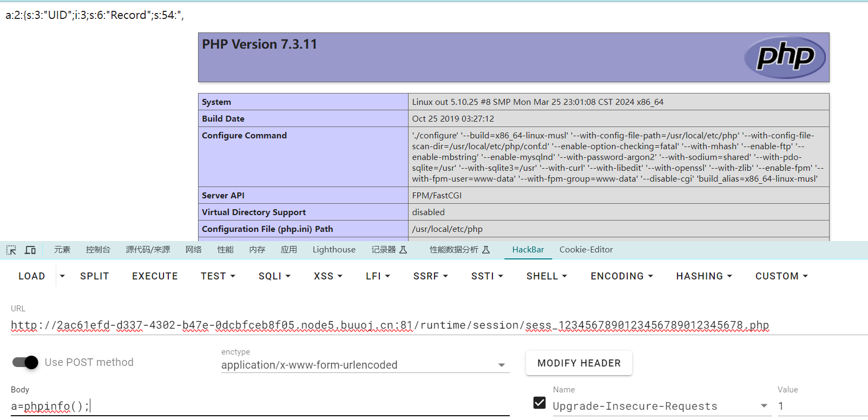Open the header Name dropdown arrow
The width and height of the screenshot is (868, 420).
pyautogui.click(x=764, y=406)
